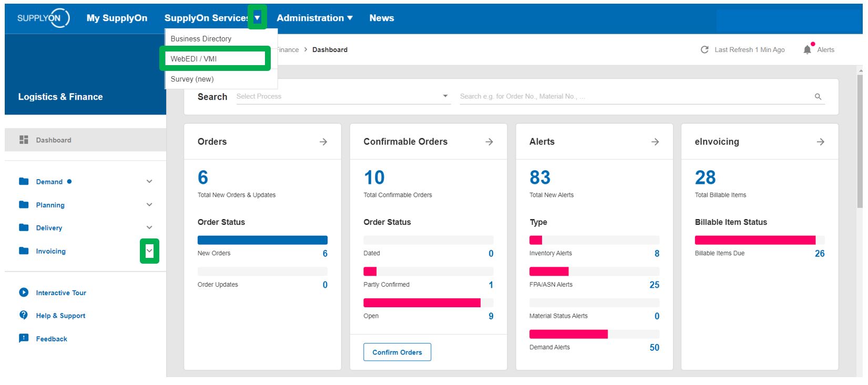
Task: Open Confirmable Orders card arrow
Action: pos(489,142)
